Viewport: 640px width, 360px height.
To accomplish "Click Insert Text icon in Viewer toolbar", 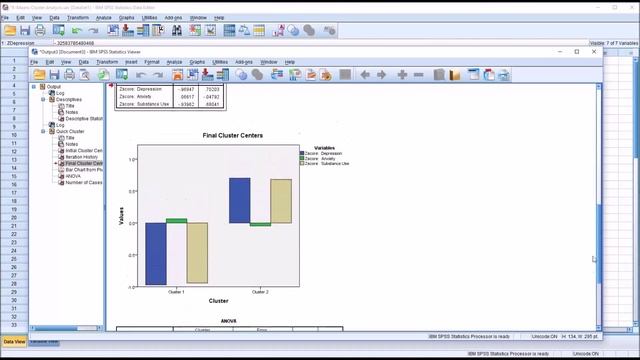I will (504, 75).
